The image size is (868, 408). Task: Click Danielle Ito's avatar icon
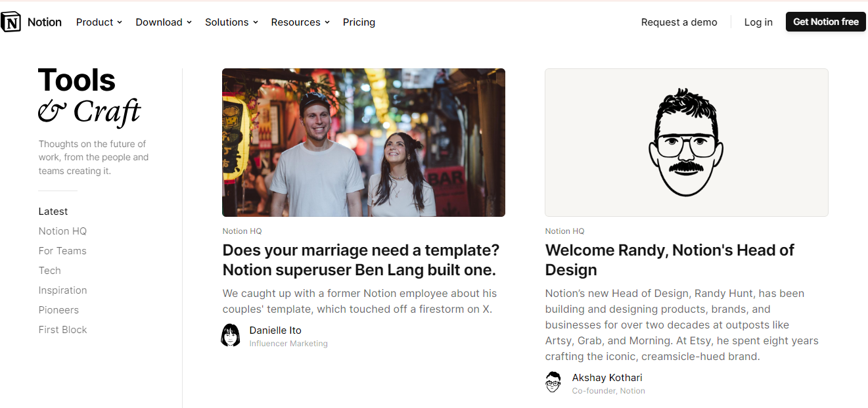tap(231, 335)
